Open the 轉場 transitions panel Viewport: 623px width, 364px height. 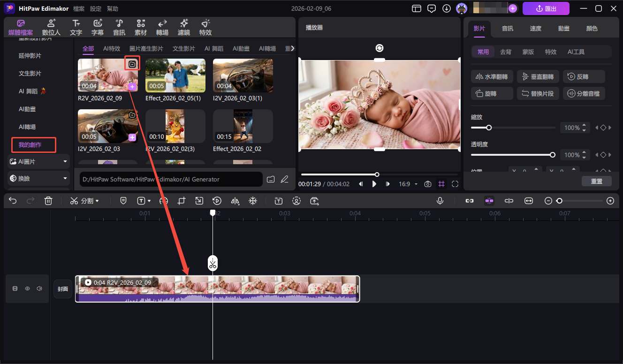point(162,28)
